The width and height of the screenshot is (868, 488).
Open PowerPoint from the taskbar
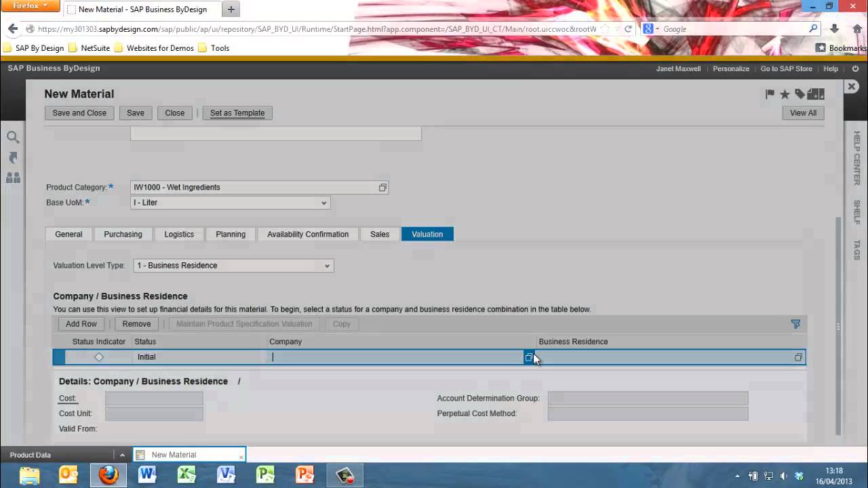click(x=304, y=475)
